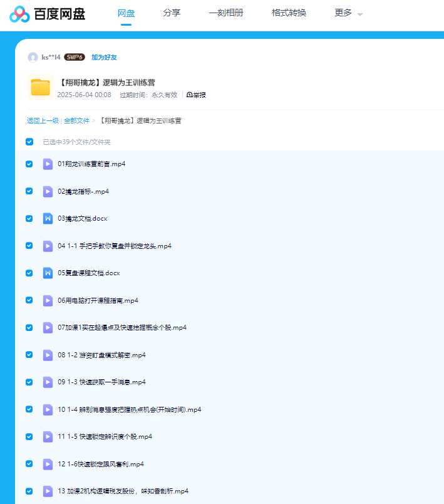Expand the 更多 dropdown menu
This screenshot has height=504, width=444.
(x=348, y=13)
